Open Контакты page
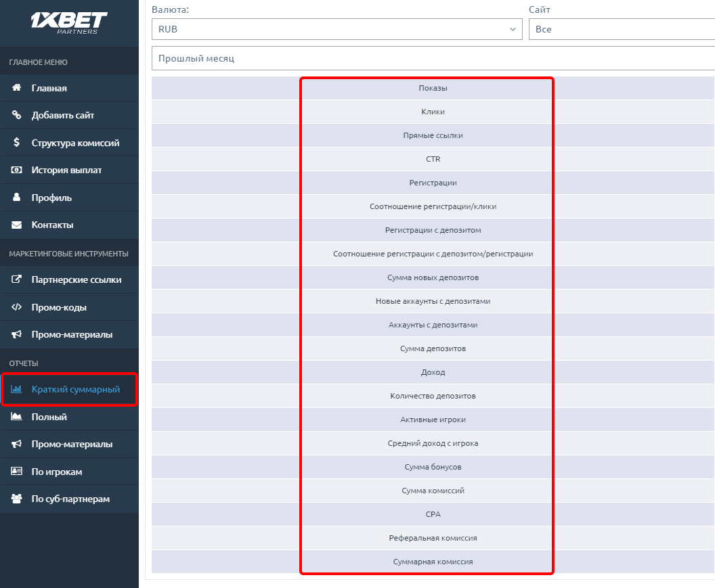The height and width of the screenshot is (588, 715). (x=69, y=225)
